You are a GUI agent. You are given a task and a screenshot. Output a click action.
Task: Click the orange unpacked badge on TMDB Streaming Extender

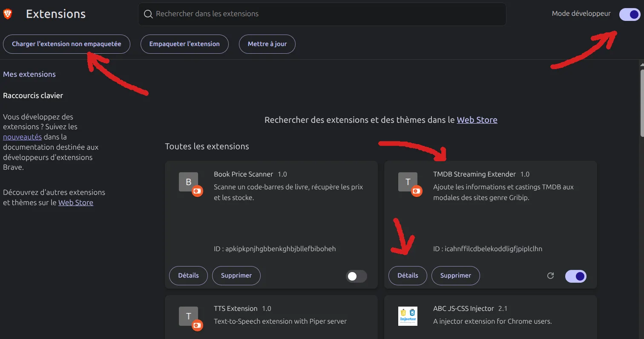pyautogui.click(x=417, y=191)
